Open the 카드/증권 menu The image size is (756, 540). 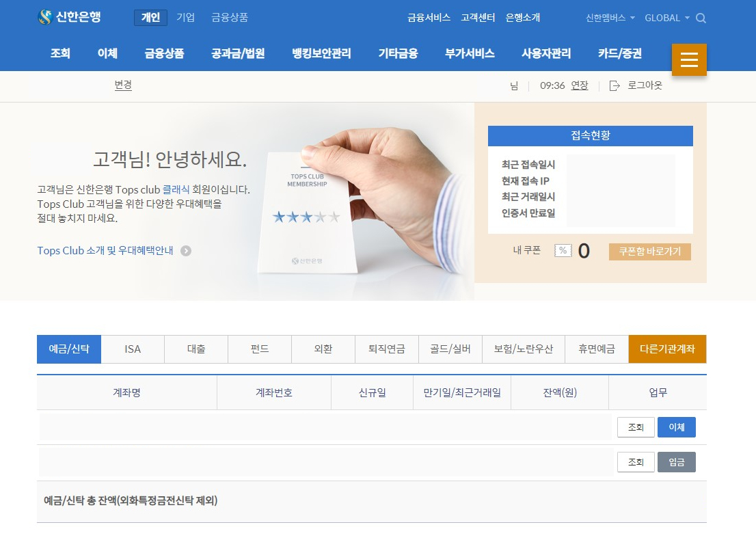[620, 53]
